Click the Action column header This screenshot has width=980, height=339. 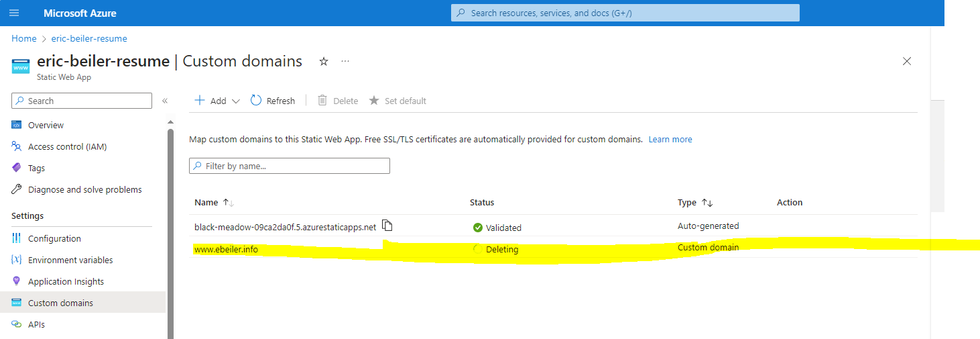pyautogui.click(x=790, y=202)
